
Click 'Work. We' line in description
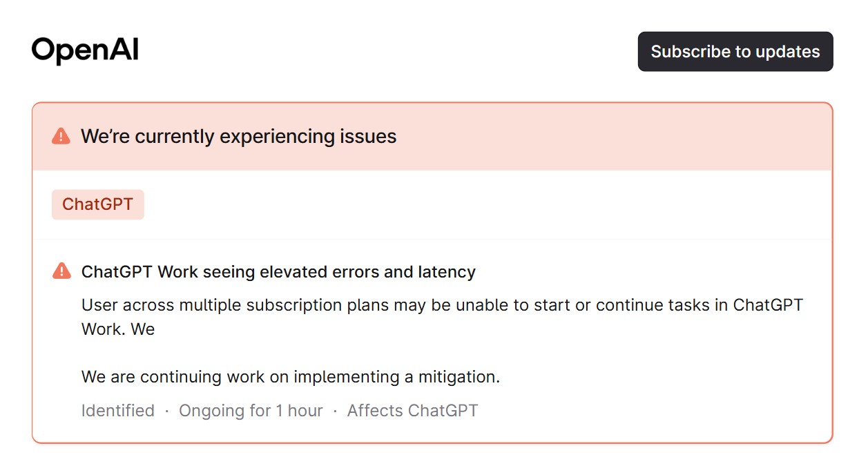118,329
